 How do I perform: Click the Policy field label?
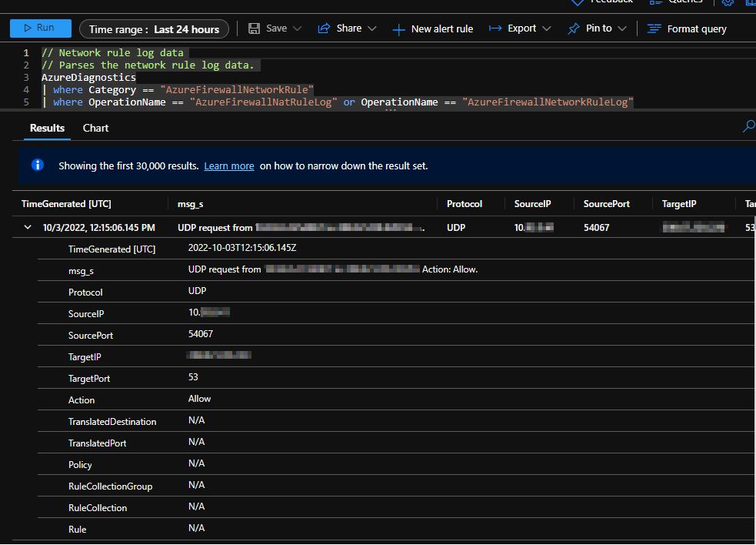click(80, 465)
